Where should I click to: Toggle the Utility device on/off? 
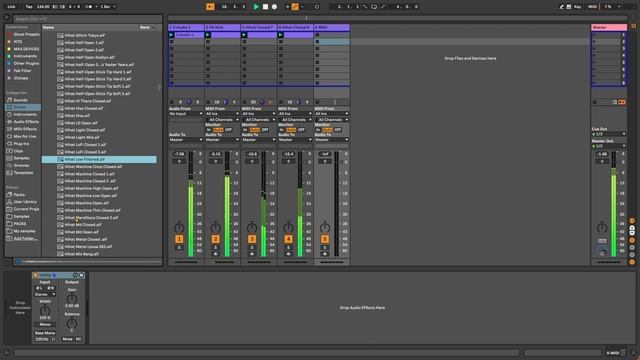point(36,275)
